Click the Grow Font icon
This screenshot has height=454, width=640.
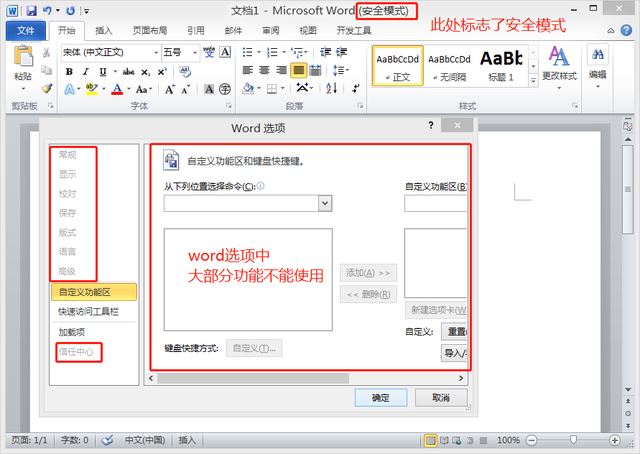click(x=170, y=89)
